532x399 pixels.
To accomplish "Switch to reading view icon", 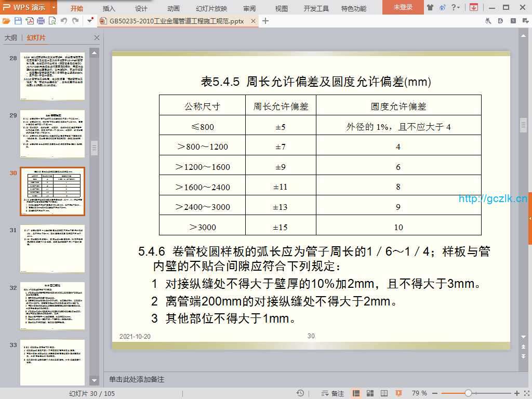I will pos(383,393).
